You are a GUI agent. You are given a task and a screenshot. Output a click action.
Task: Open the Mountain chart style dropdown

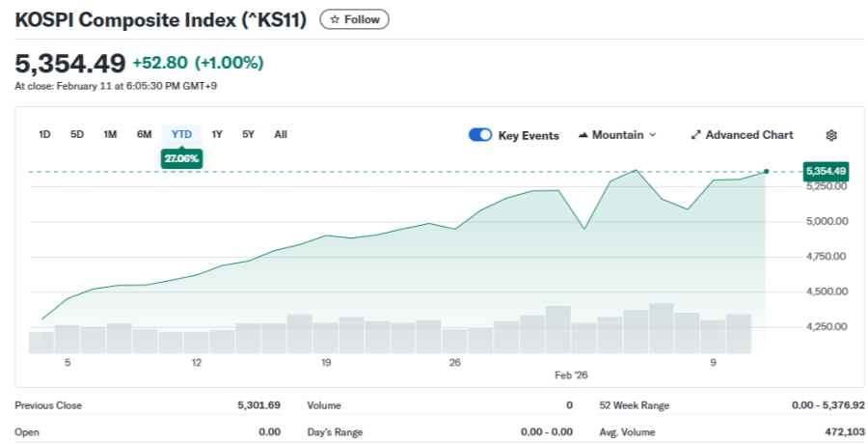pos(617,135)
